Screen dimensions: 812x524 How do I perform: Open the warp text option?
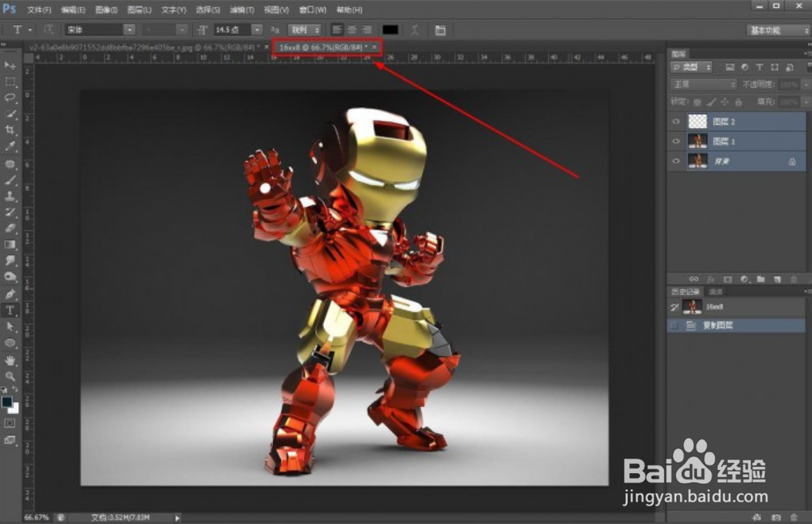coord(415,30)
